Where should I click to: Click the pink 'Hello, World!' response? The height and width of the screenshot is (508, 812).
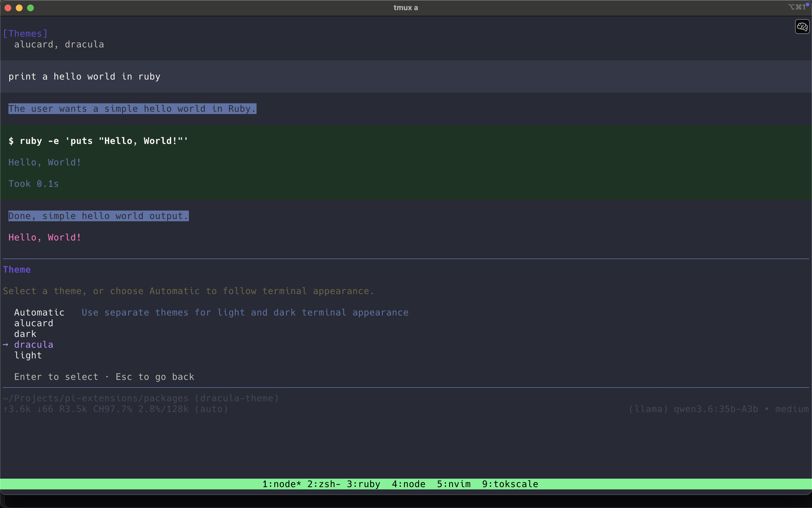click(x=45, y=238)
